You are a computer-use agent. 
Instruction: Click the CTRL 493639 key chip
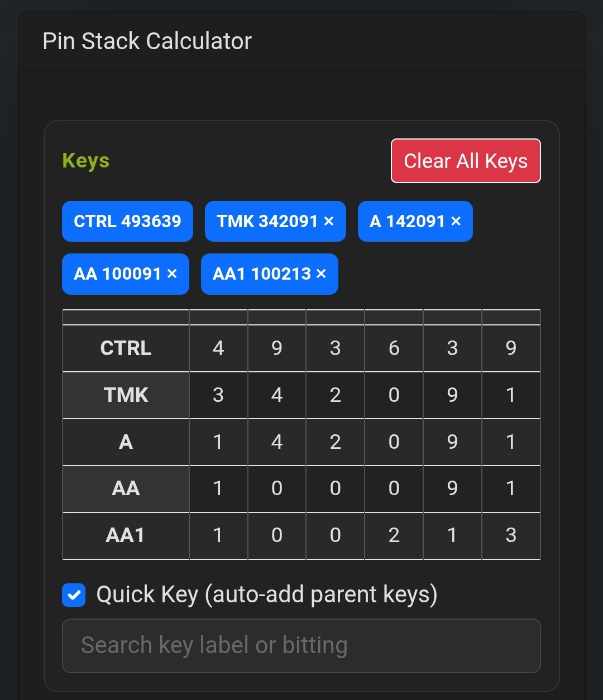[127, 222]
